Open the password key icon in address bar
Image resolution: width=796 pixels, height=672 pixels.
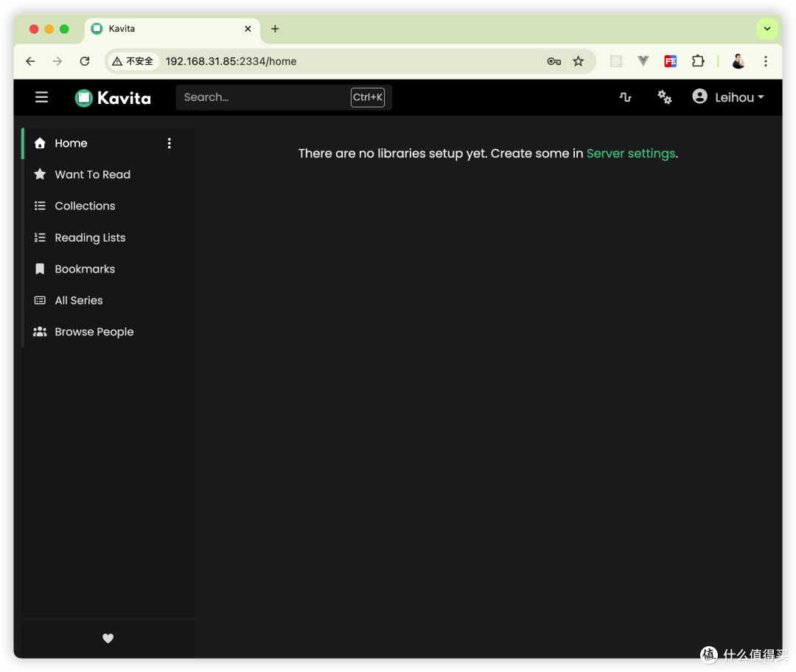(554, 61)
